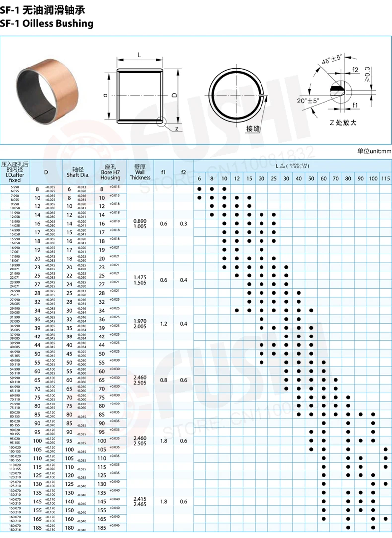This screenshot has height=538, width=392.
Task: Click the copper bushing product photo
Action: click(48, 91)
